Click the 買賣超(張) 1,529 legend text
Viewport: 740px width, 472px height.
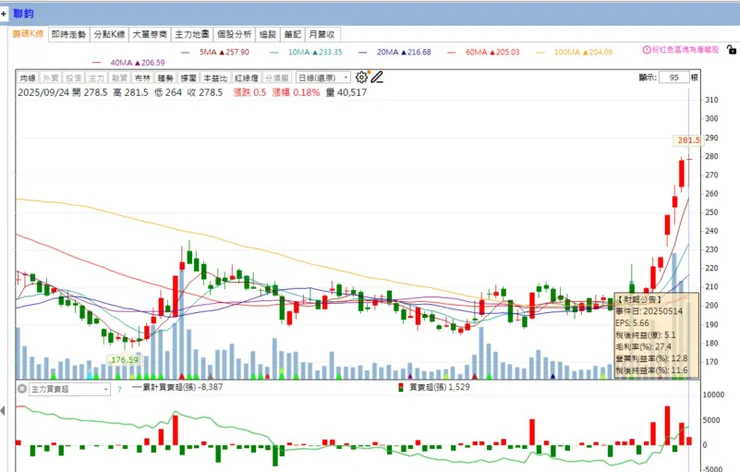click(x=439, y=387)
